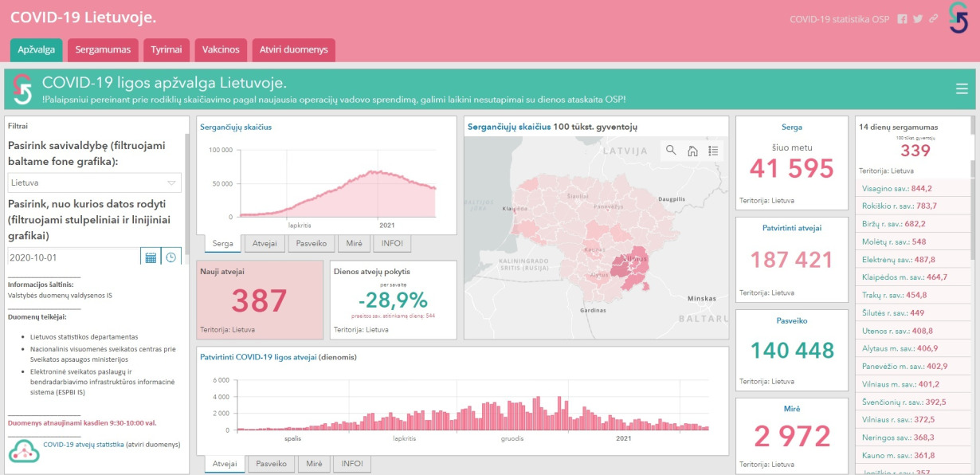Click into the 2020-10-01 date field
The image size is (980, 475).
73,257
